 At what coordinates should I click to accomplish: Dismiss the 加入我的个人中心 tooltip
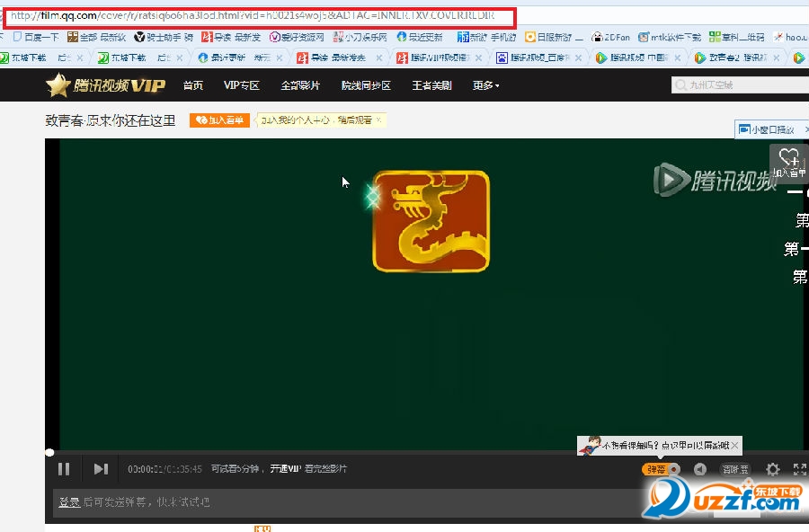pos(378,120)
